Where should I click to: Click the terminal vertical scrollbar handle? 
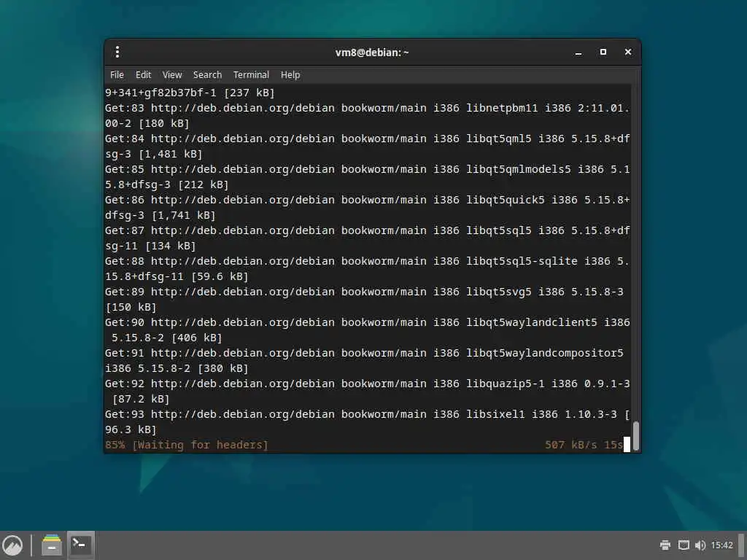click(636, 435)
